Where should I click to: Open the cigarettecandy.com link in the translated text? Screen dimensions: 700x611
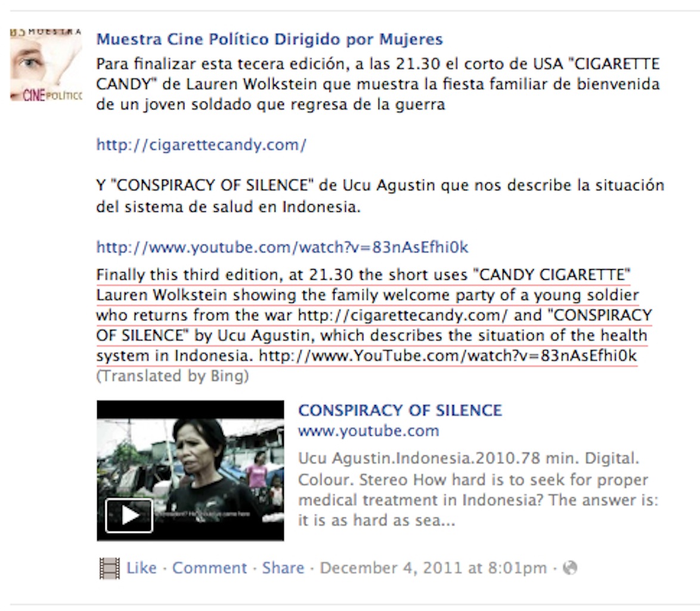pos(402,315)
